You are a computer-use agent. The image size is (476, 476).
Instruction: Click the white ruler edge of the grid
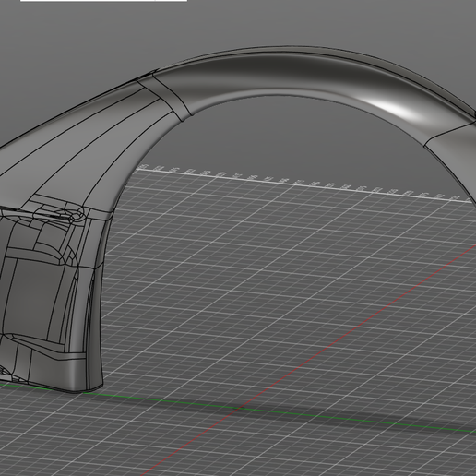click(303, 184)
